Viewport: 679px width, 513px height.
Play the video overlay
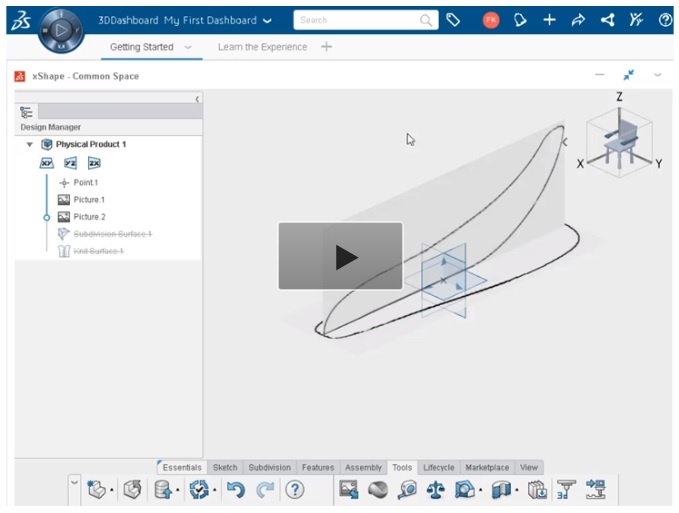coord(341,256)
